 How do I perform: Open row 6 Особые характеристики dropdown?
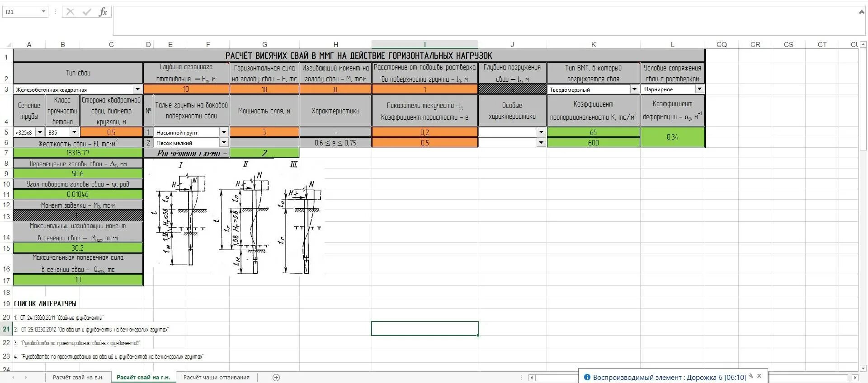(x=541, y=143)
